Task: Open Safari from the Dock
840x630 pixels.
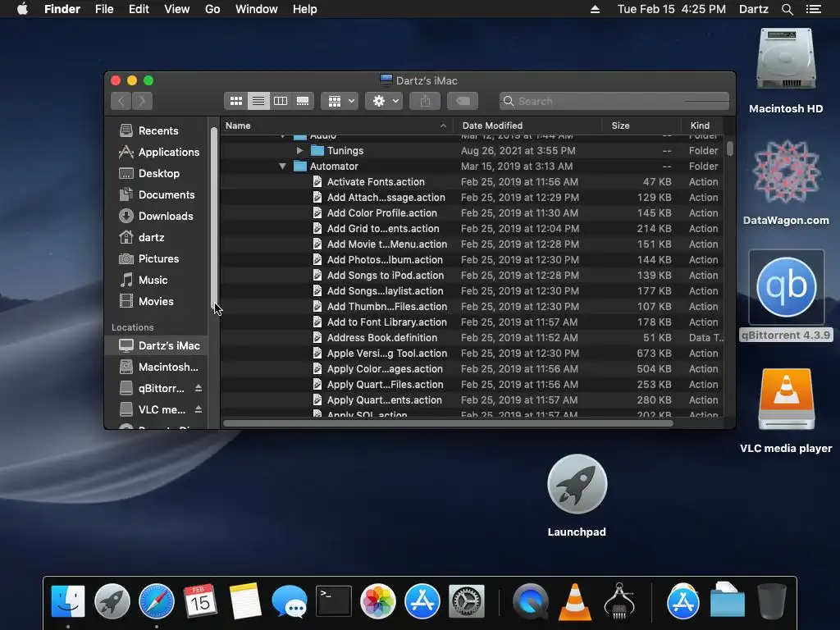Action: [x=157, y=601]
